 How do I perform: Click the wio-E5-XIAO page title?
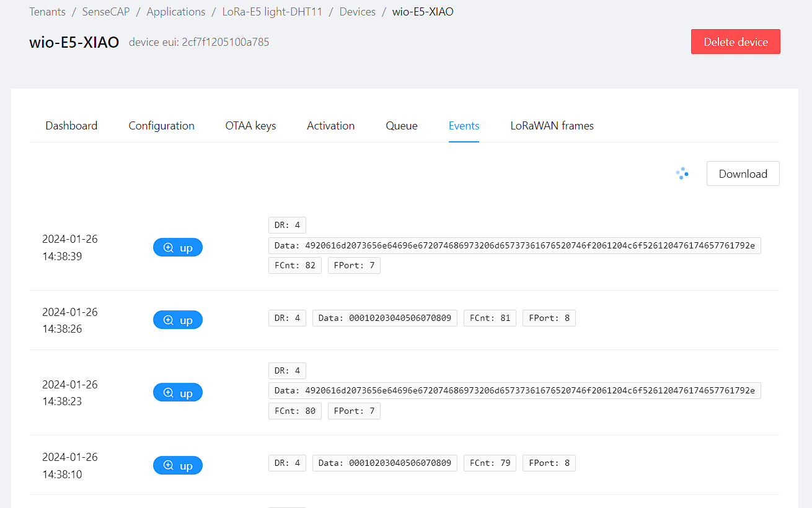(x=74, y=42)
